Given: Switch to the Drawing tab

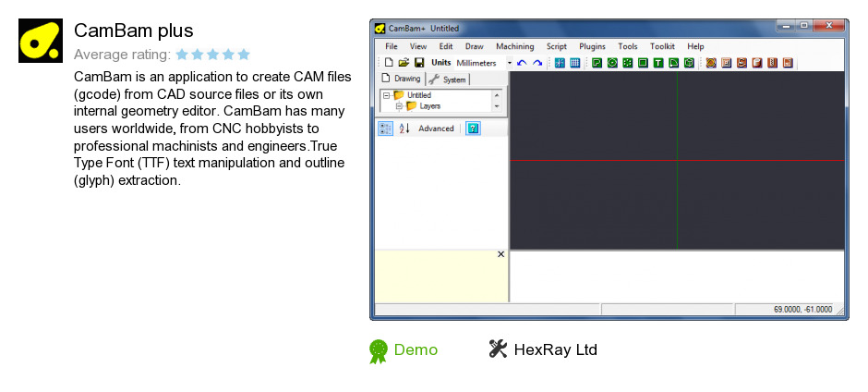Looking at the screenshot, I should click(402, 79).
